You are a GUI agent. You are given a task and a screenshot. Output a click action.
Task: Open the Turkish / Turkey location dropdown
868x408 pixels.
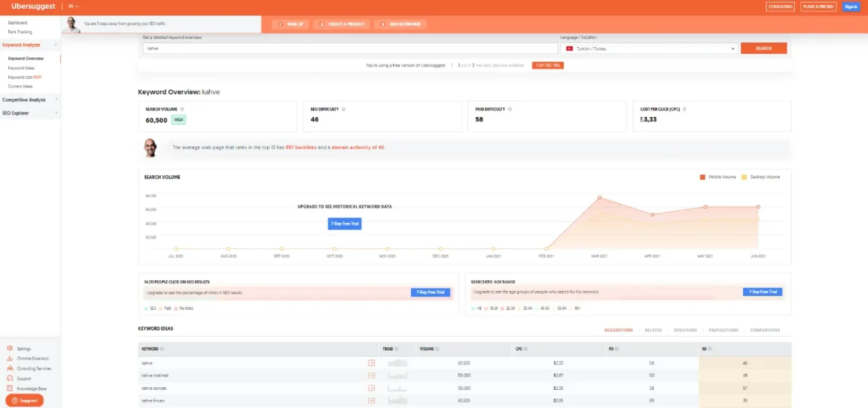coord(651,48)
